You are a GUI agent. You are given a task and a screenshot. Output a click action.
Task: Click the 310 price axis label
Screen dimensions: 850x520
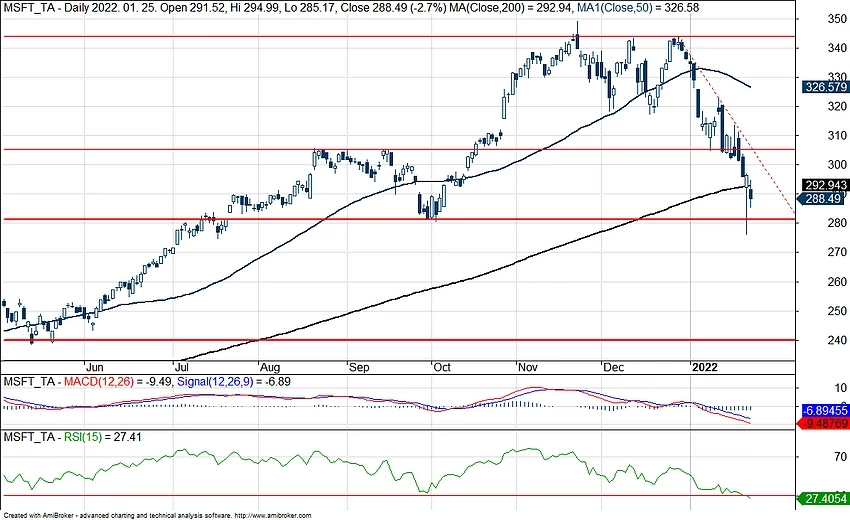[x=837, y=136]
